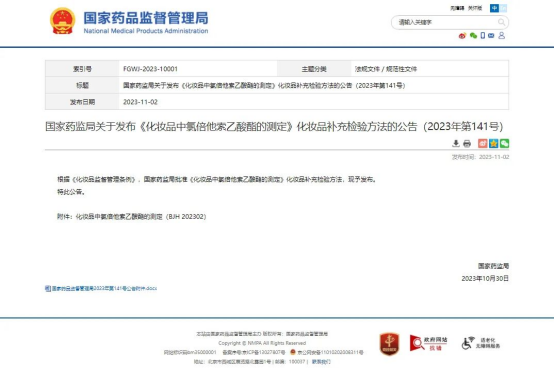Click the keyword search input field

[x=446, y=22]
